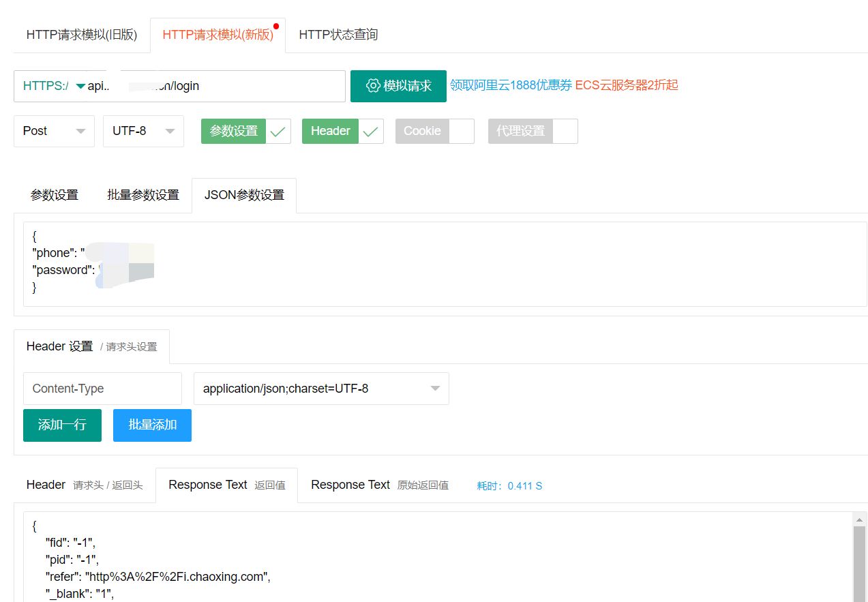Open the HTTPS protocol dropdown arrow
868x602 pixels.
[x=80, y=86]
